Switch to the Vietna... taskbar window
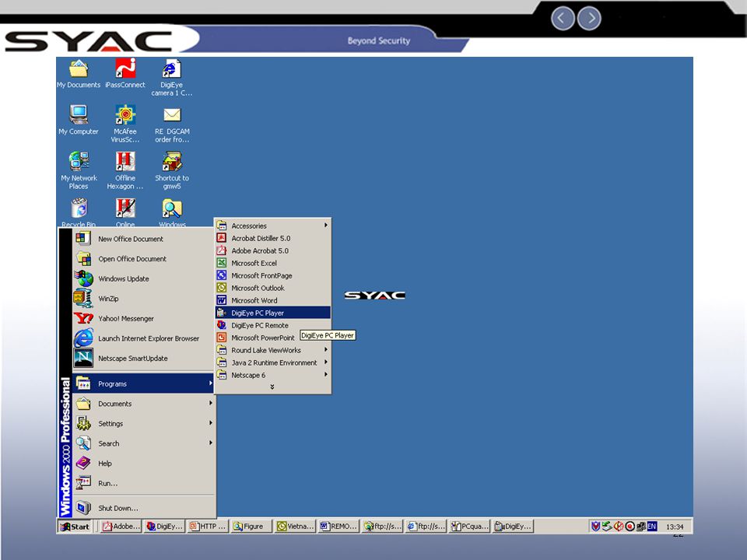The width and height of the screenshot is (747, 560). click(x=296, y=527)
